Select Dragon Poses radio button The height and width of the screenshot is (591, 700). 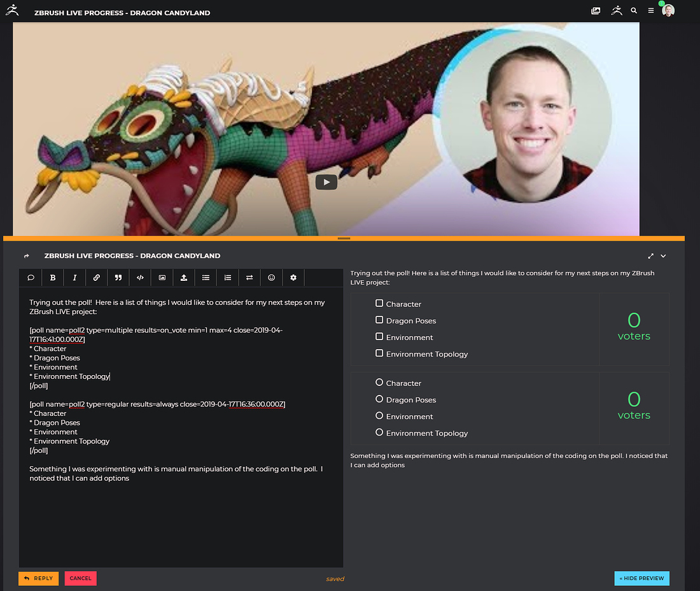click(379, 399)
